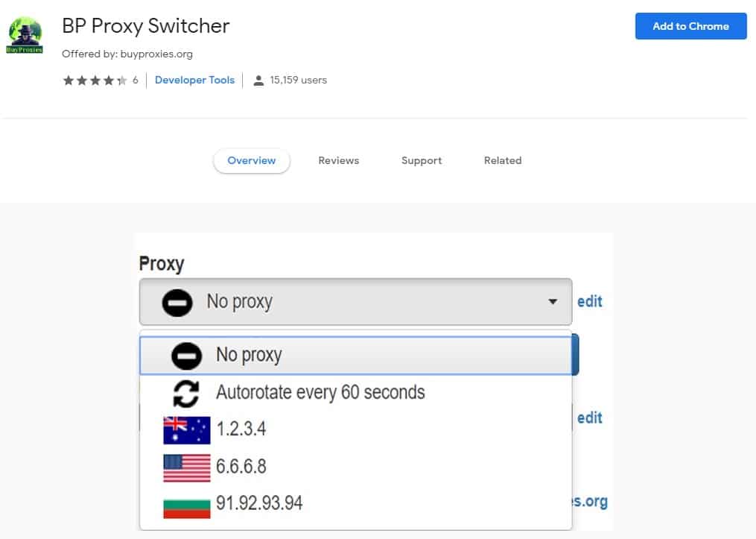Click the Proxy heading label
This screenshot has height=539, width=756.
162,265
